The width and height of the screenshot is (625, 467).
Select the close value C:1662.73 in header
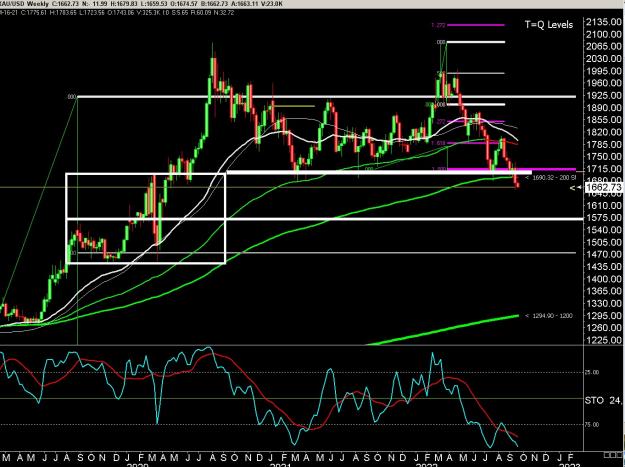67,4
